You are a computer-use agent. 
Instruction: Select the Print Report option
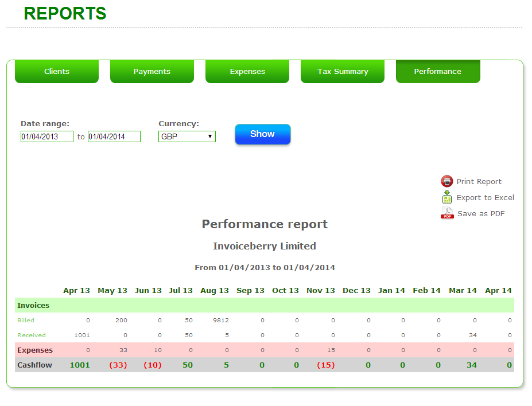tap(479, 181)
